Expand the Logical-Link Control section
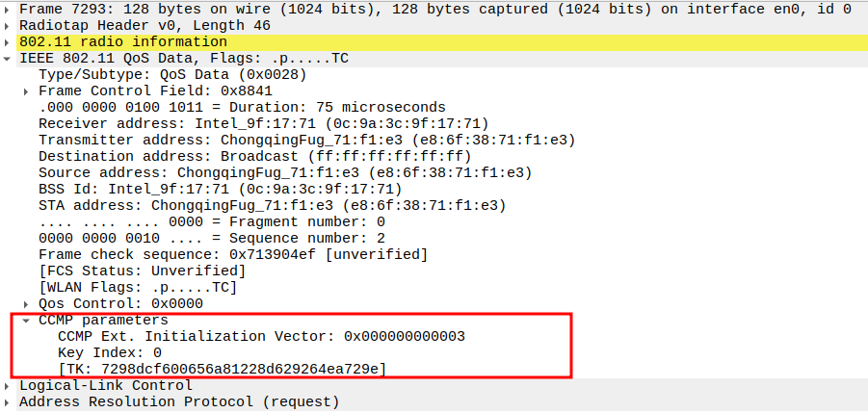Viewport: 868px width, 413px height. click(x=9, y=386)
